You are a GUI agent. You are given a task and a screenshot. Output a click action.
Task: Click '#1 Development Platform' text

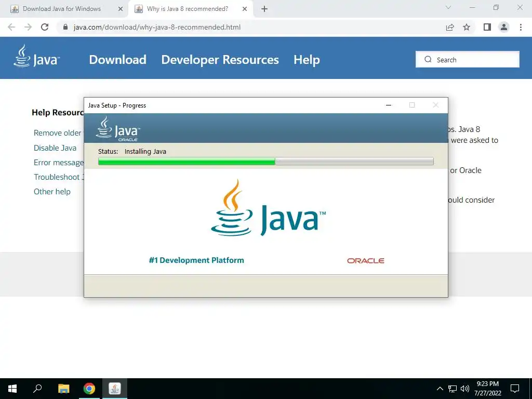pyautogui.click(x=196, y=260)
